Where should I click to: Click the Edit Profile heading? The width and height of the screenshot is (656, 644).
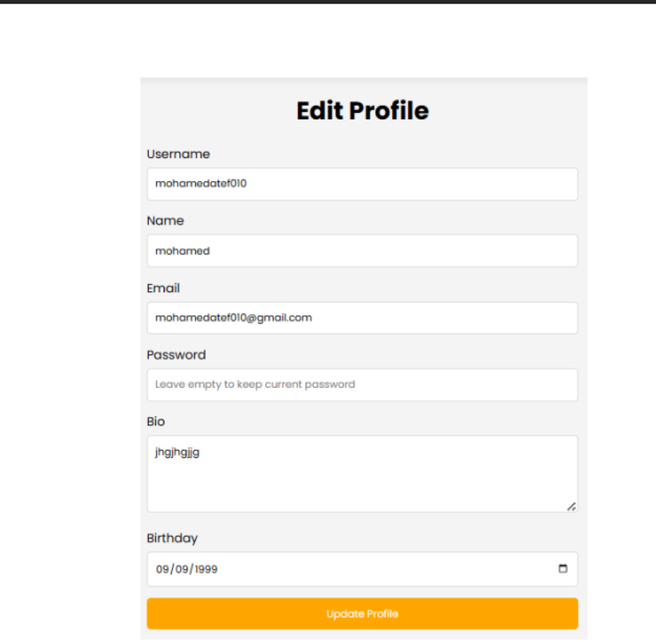pyautogui.click(x=362, y=111)
